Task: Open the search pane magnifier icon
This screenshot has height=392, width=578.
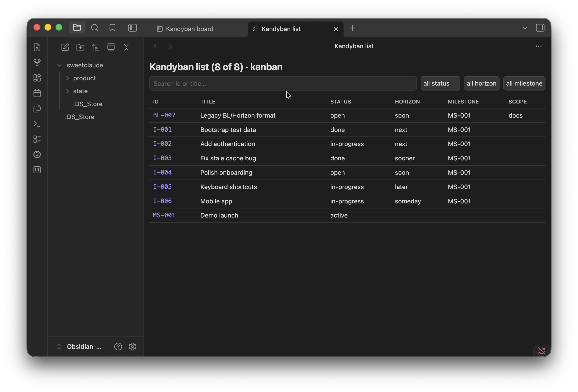Action: (94, 27)
